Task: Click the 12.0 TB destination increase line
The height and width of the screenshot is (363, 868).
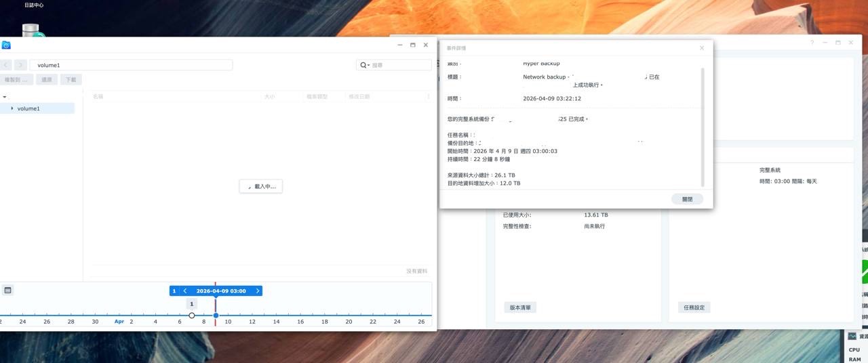Action: pos(484,183)
